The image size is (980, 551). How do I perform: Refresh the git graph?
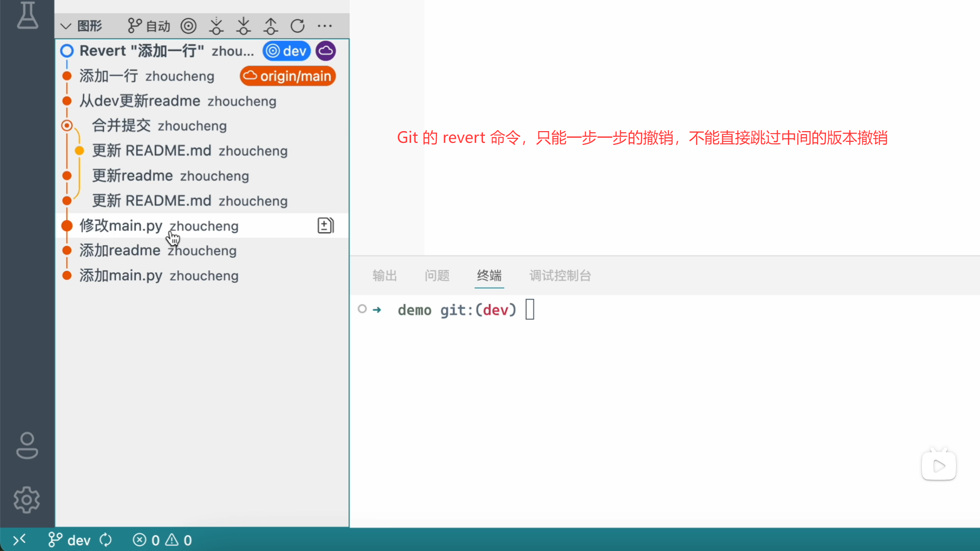(298, 26)
